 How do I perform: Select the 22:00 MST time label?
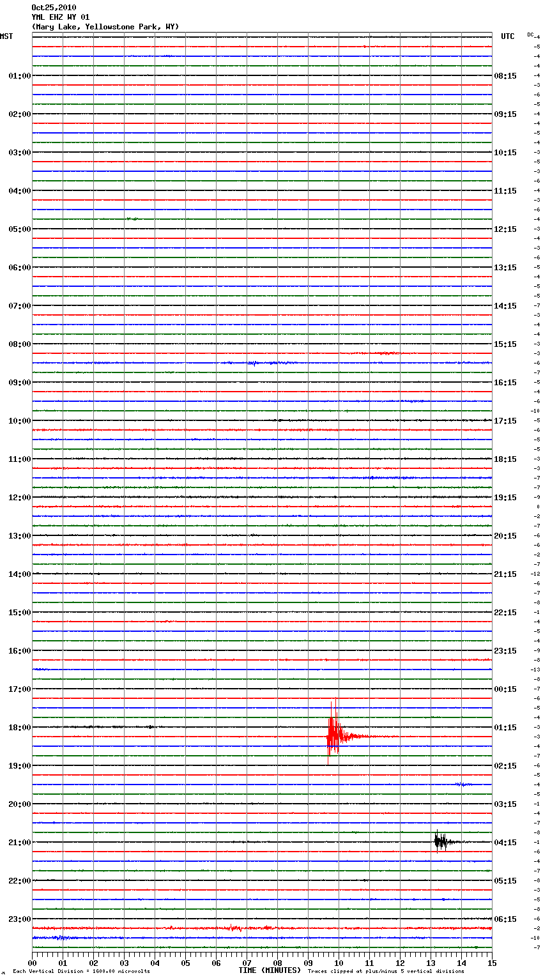tap(19, 881)
